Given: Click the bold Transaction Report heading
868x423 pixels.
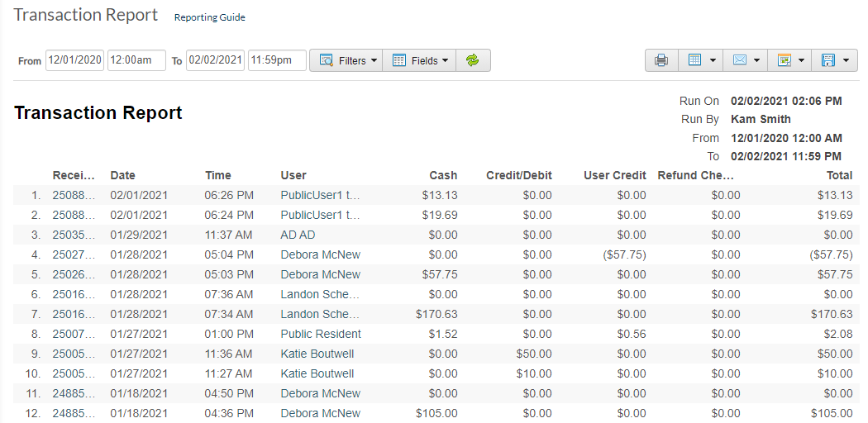Looking at the screenshot, I should 98,113.
